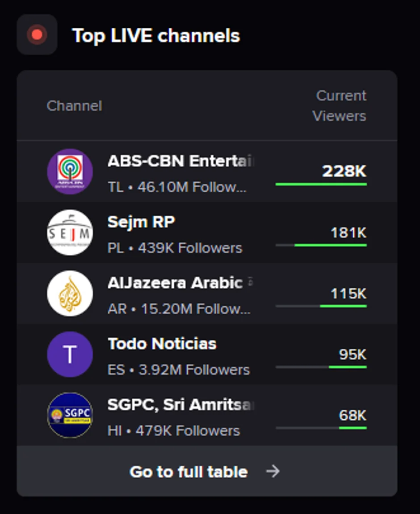This screenshot has height=514, width=420.
Task: Click the Channel column header
Action: pos(74,106)
